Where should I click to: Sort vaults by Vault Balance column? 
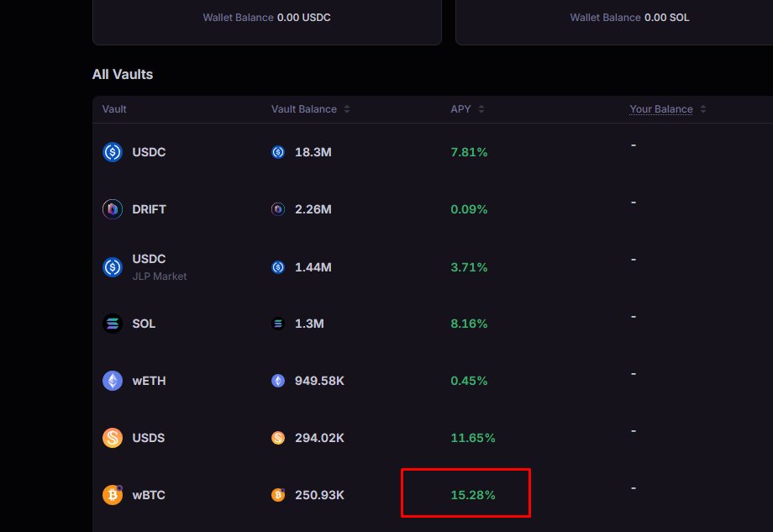tap(346, 109)
